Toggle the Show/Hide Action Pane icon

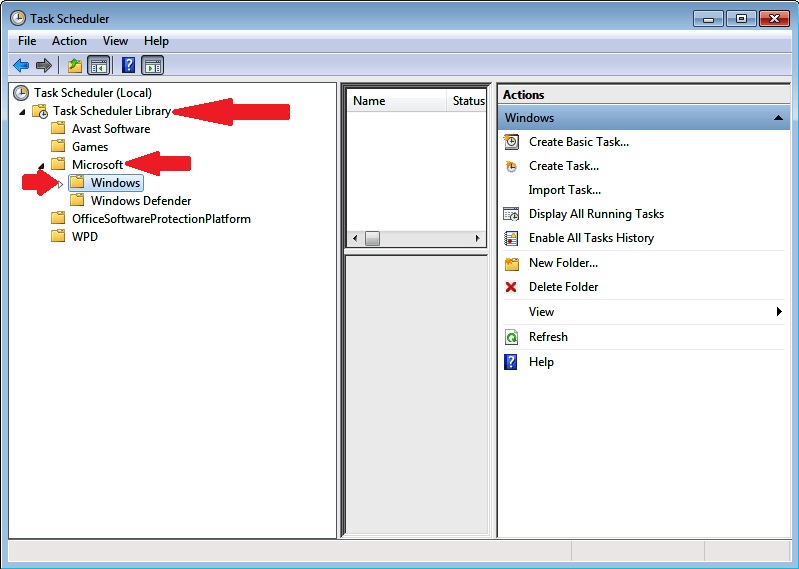(153, 65)
